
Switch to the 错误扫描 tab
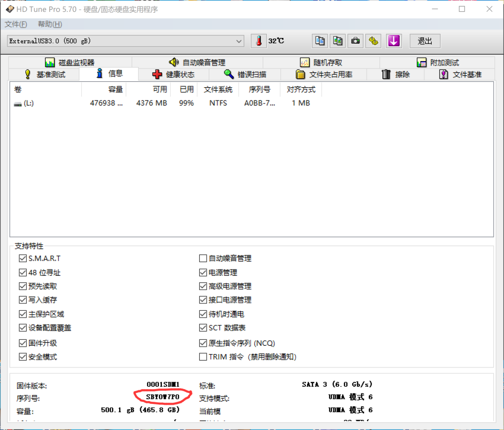pyautogui.click(x=245, y=74)
